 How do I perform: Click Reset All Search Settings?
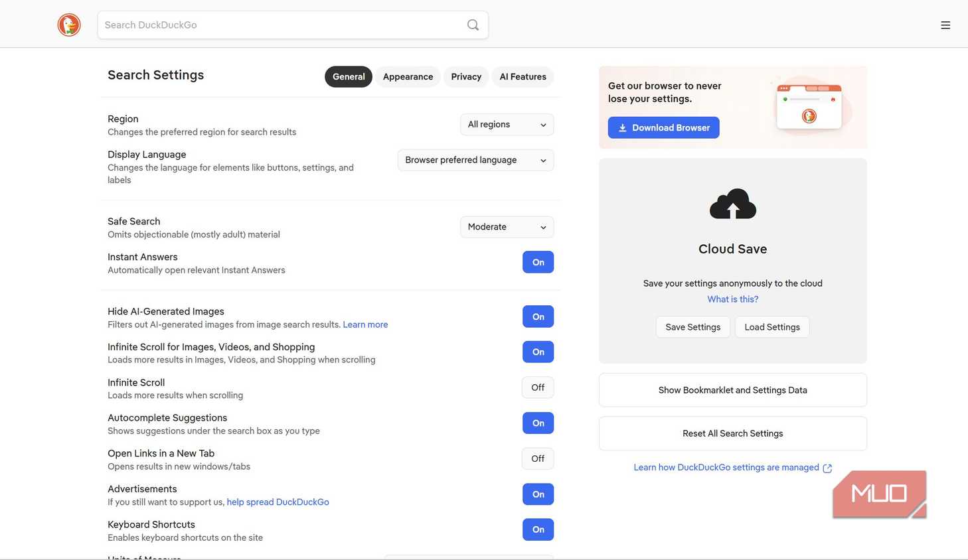pyautogui.click(x=733, y=433)
